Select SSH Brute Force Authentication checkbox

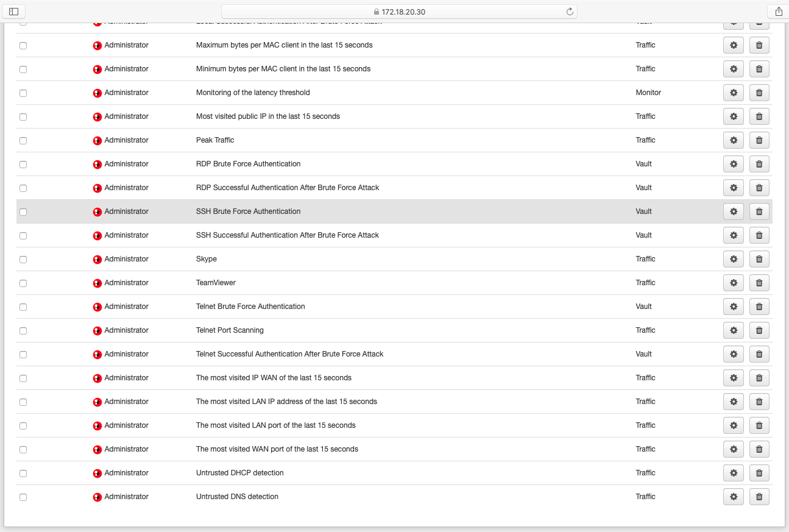coord(23,212)
